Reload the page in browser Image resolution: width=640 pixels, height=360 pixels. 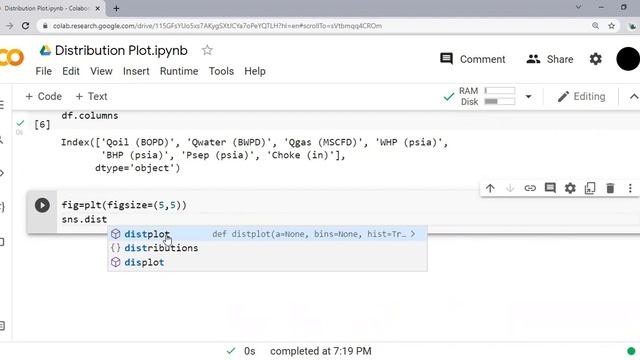(x=26, y=26)
